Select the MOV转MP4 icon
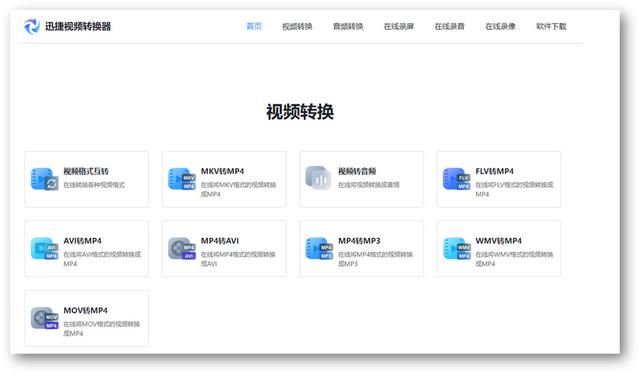Viewport: 640px width, 374px height. tap(44, 318)
